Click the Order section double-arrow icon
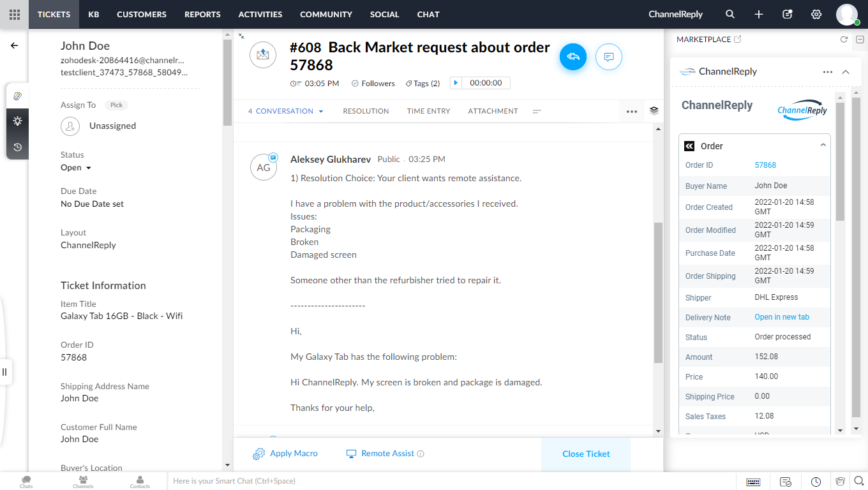 689,146
